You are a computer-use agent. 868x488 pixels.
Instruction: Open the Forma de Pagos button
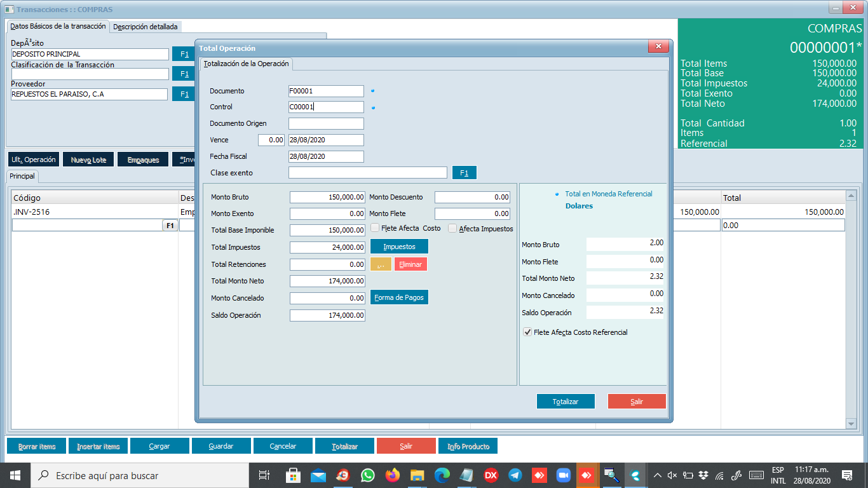click(399, 297)
